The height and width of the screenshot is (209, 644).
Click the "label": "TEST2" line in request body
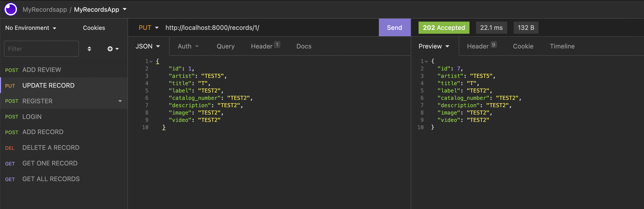(x=196, y=91)
